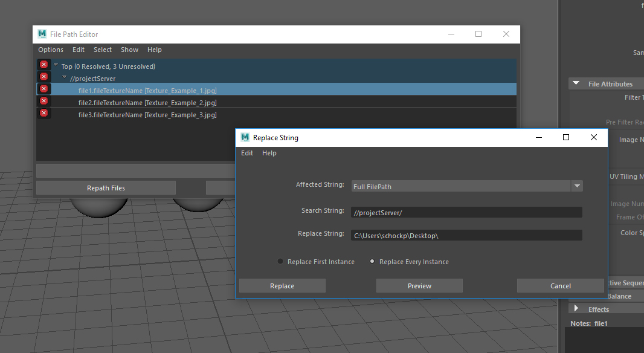Click the red X icon beside //projectServer
644x353 pixels.
tap(43, 76)
